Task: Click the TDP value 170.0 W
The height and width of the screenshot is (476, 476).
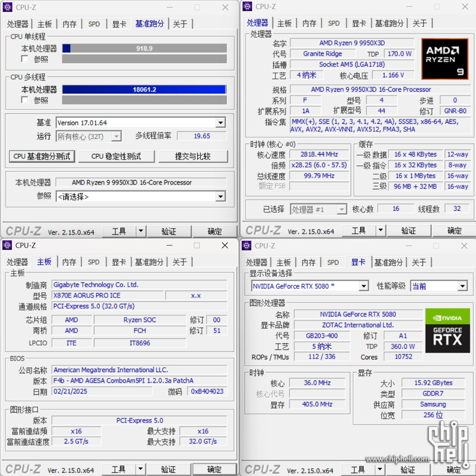Action: coord(399,53)
